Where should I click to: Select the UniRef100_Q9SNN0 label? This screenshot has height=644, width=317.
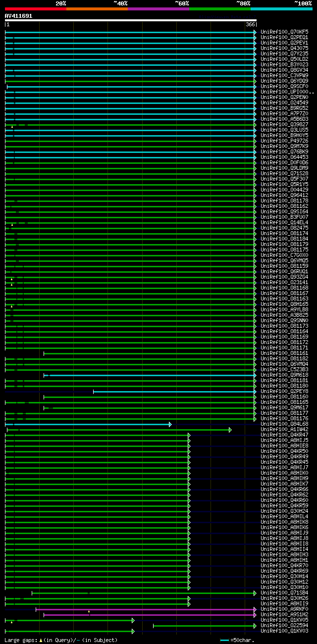pos(284,320)
